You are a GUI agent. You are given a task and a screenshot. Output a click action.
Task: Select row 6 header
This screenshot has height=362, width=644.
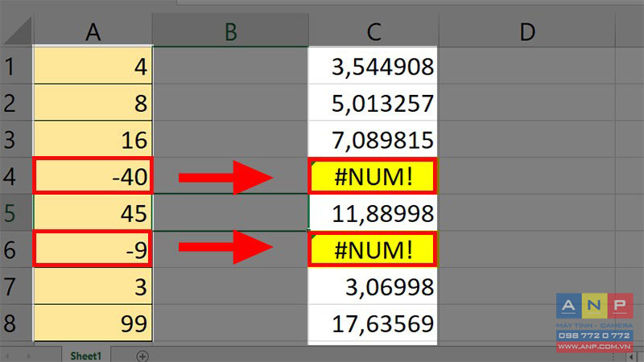tap(16, 249)
